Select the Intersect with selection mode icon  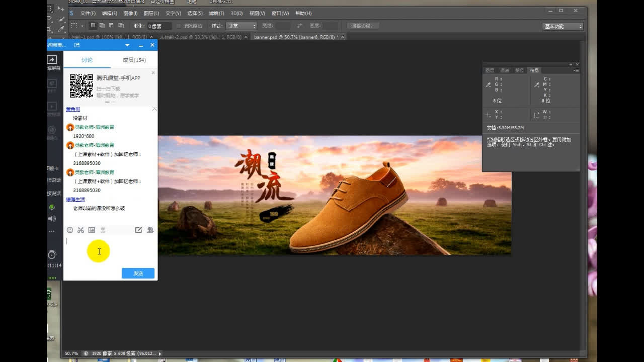pos(121,26)
